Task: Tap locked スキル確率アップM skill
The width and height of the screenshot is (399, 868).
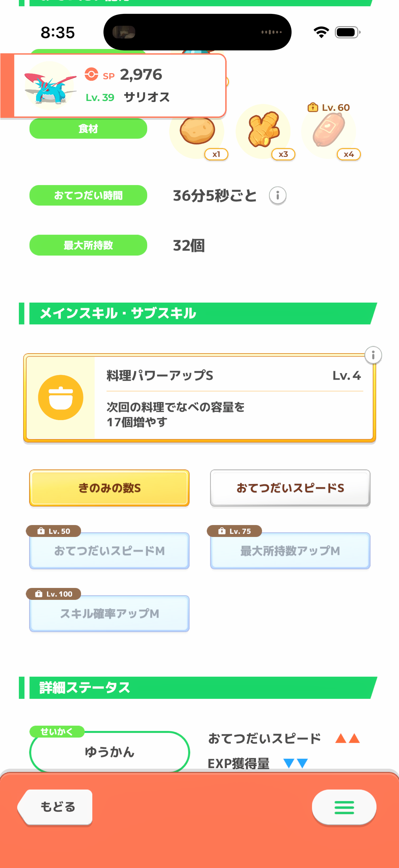Action: pos(110,613)
